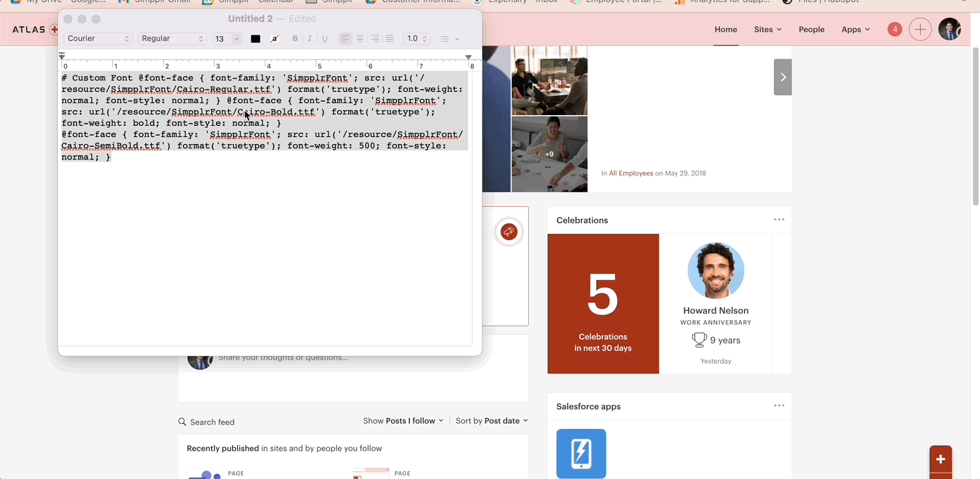
Task: Align text right in TextEdit
Action: coord(374,39)
